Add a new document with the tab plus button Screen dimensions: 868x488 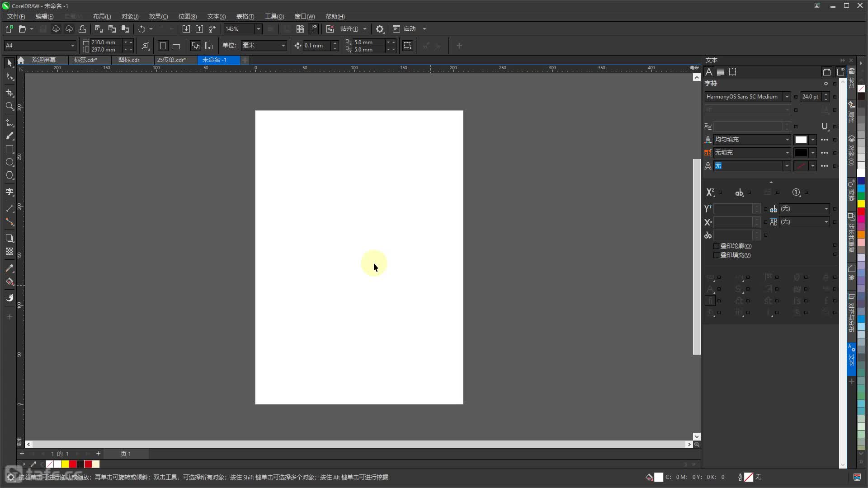point(245,60)
